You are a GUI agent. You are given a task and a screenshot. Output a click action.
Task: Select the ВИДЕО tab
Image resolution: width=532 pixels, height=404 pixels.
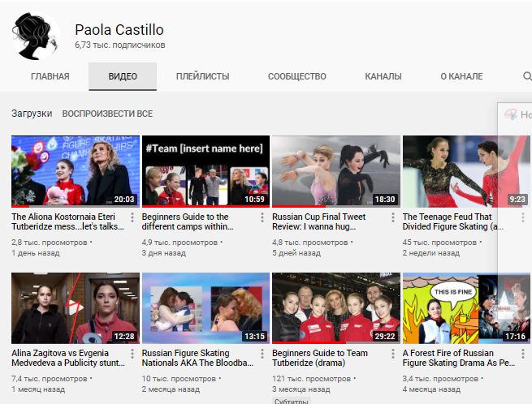(x=123, y=76)
